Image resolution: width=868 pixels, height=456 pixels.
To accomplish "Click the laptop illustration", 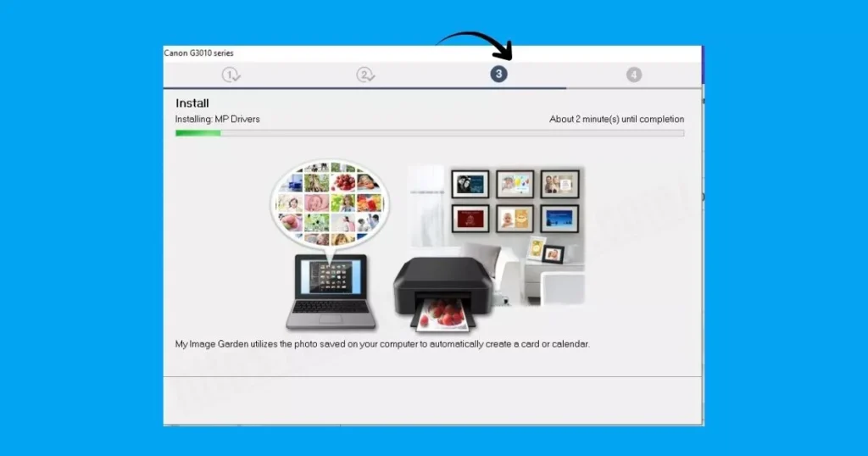I will 331,292.
